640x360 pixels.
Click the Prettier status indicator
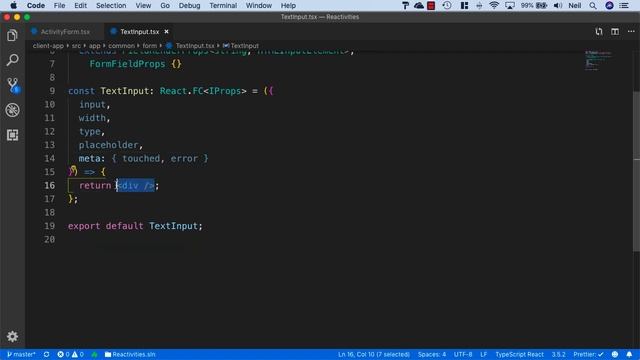pyautogui.click(x=588, y=354)
